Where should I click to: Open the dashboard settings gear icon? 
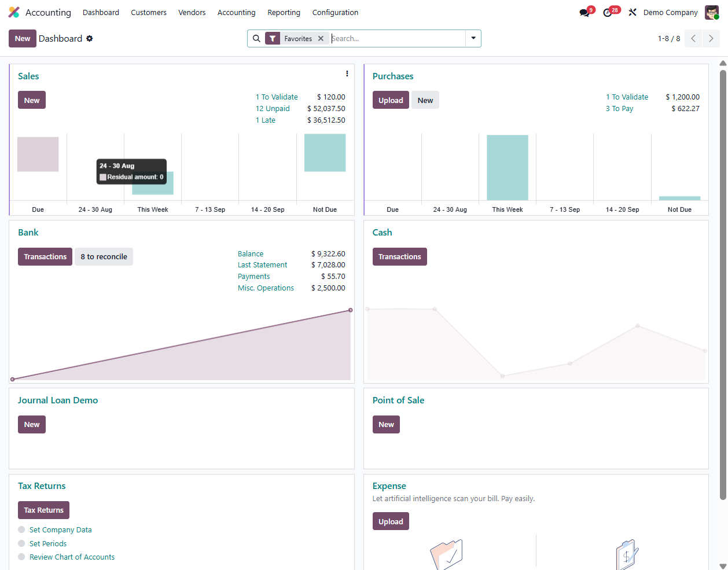pos(90,39)
